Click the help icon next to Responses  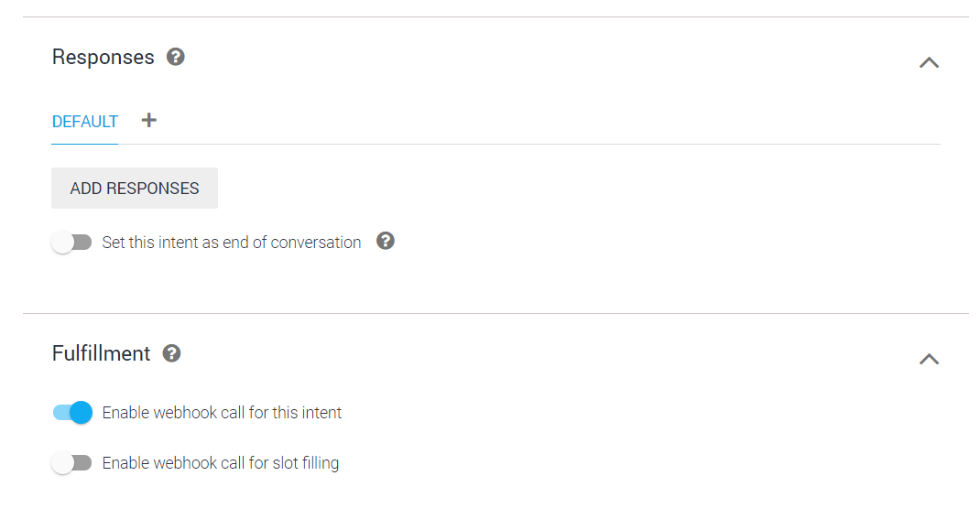coord(176,57)
